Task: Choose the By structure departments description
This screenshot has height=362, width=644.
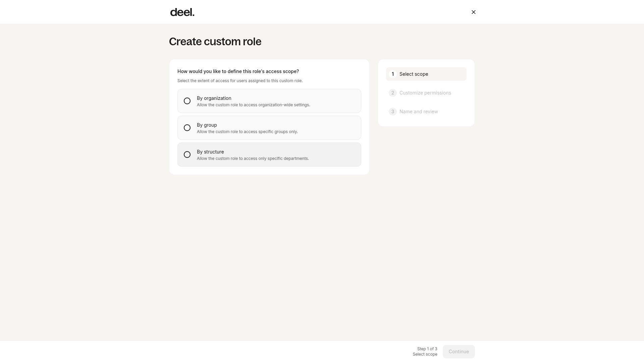Action: [253, 159]
